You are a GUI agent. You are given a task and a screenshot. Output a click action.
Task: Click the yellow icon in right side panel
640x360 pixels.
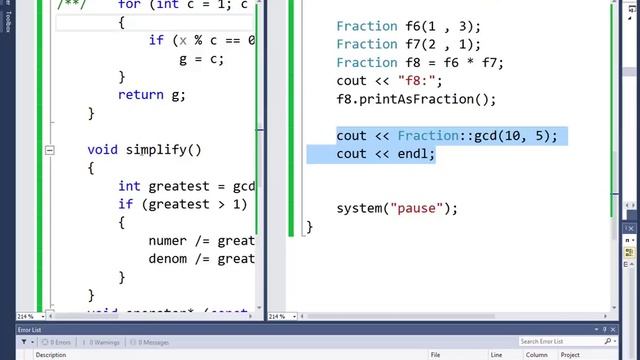[x=629, y=253]
